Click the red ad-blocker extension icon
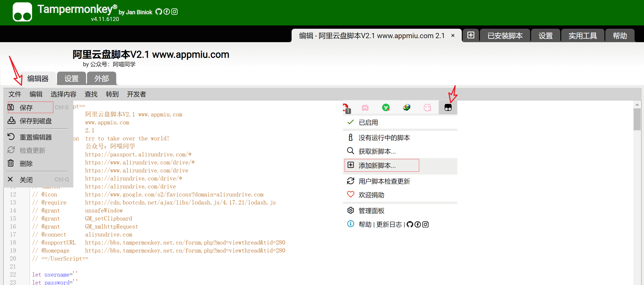644x285 pixels. click(x=347, y=108)
